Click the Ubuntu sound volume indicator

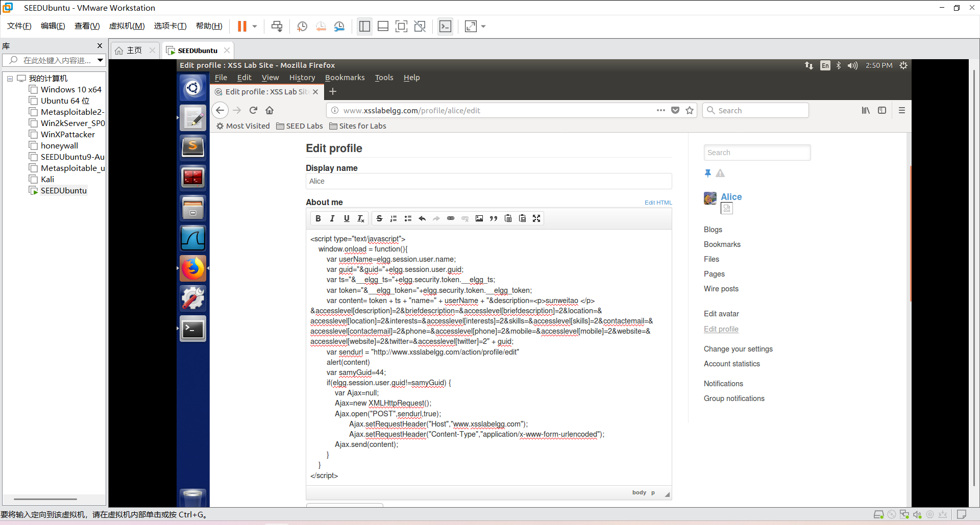(x=852, y=65)
